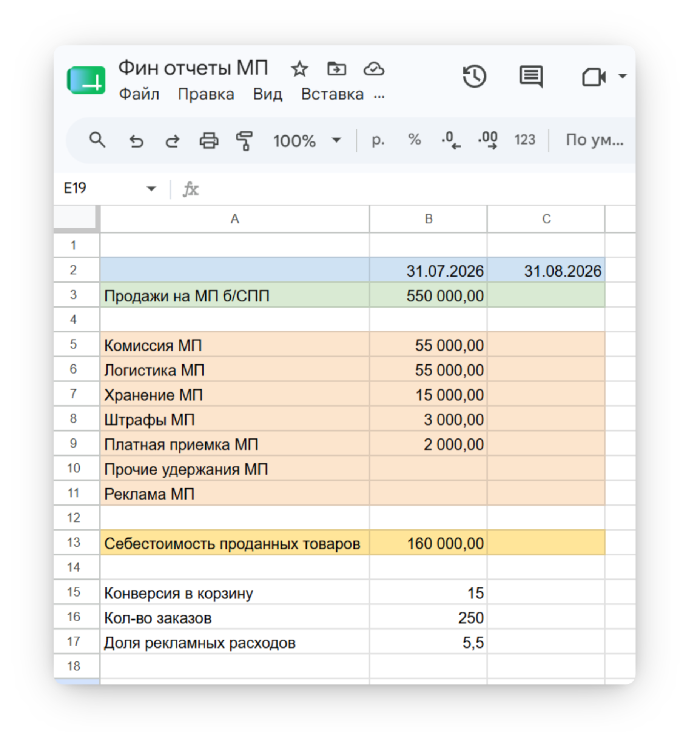The image size is (700, 732).
Task: Select the Доля рекламных расходов cell
Action: (x=234, y=641)
